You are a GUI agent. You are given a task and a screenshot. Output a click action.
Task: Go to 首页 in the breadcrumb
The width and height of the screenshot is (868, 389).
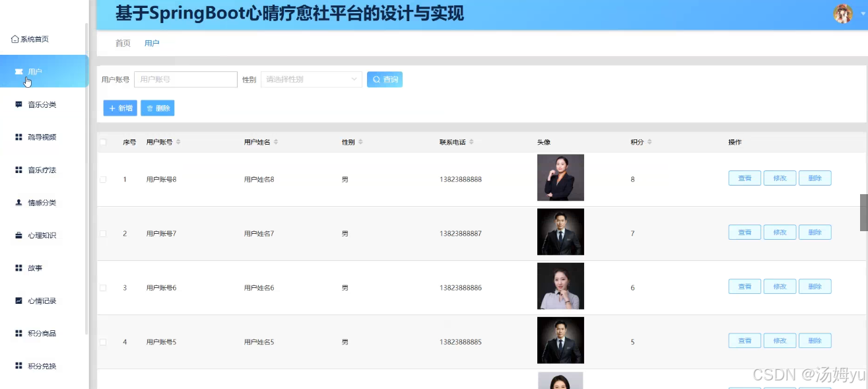123,43
